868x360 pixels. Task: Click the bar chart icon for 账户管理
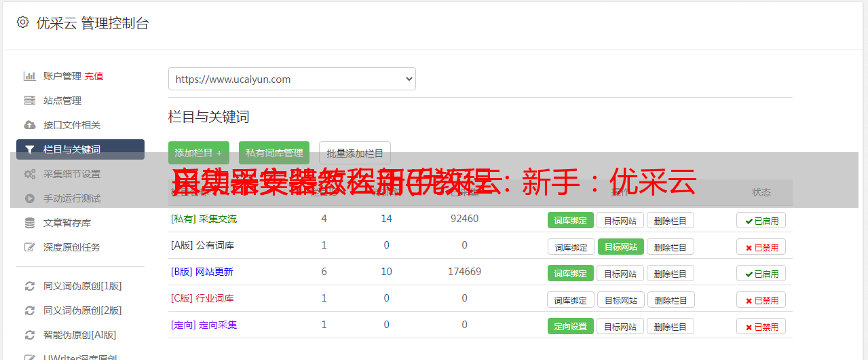tap(30, 76)
